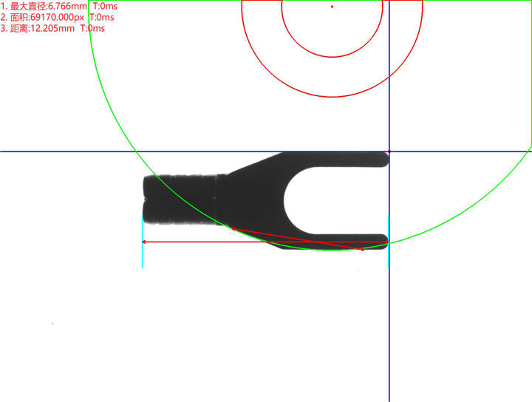Image resolution: width=532 pixels, height=402 pixels.
Task: Click the intersection of the blue crosshair lines
Action: 389,151
